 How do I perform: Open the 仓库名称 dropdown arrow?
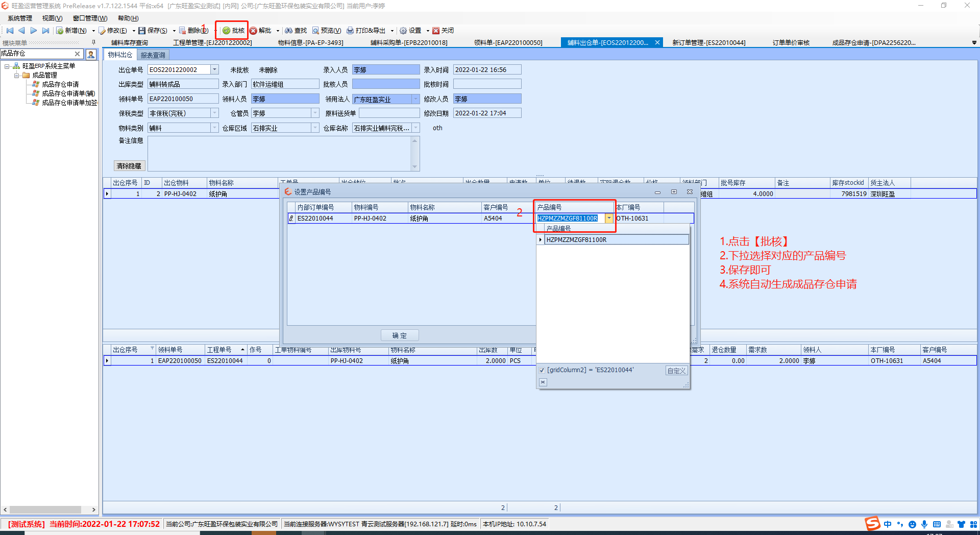tap(416, 128)
